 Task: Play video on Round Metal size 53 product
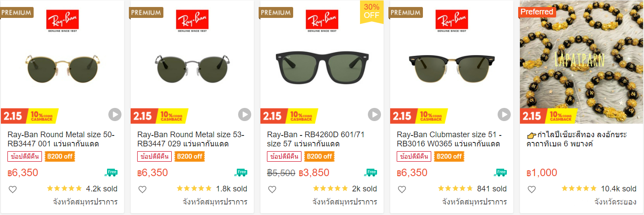245,114
